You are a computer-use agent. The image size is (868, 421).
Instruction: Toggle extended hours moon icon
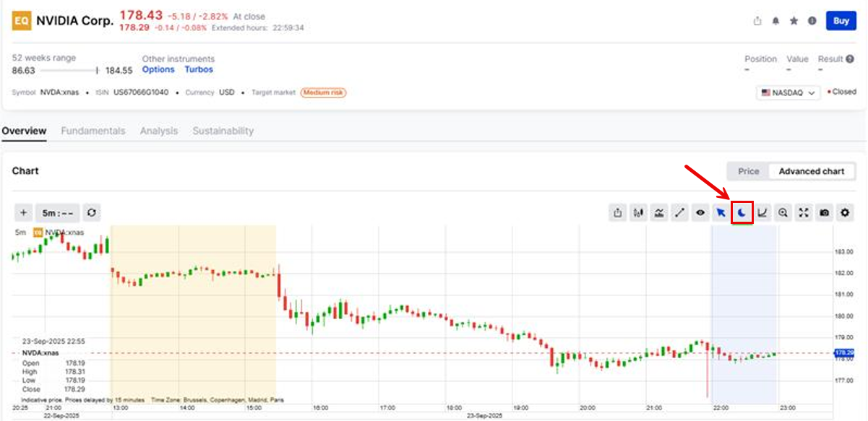[x=742, y=213]
